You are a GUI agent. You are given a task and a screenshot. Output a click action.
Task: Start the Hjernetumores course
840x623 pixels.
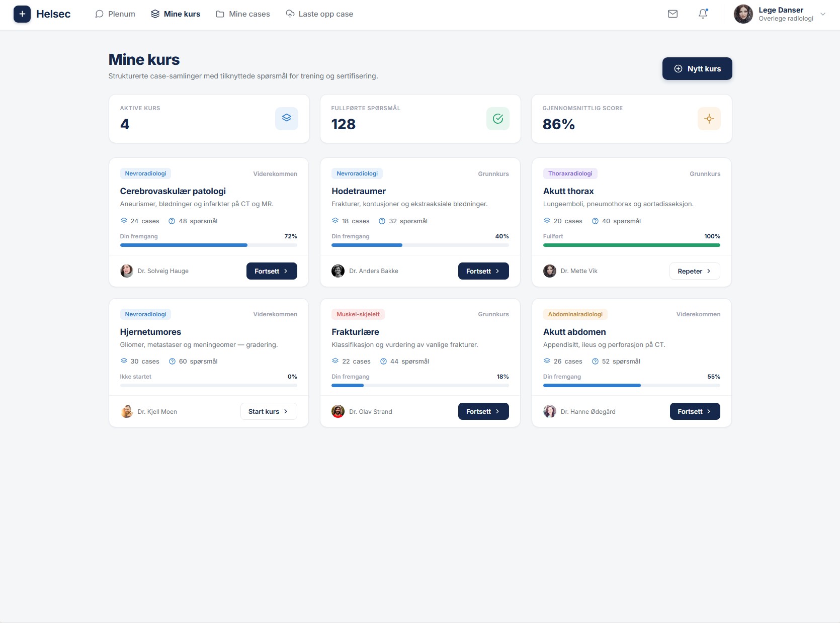click(x=269, y=411)
